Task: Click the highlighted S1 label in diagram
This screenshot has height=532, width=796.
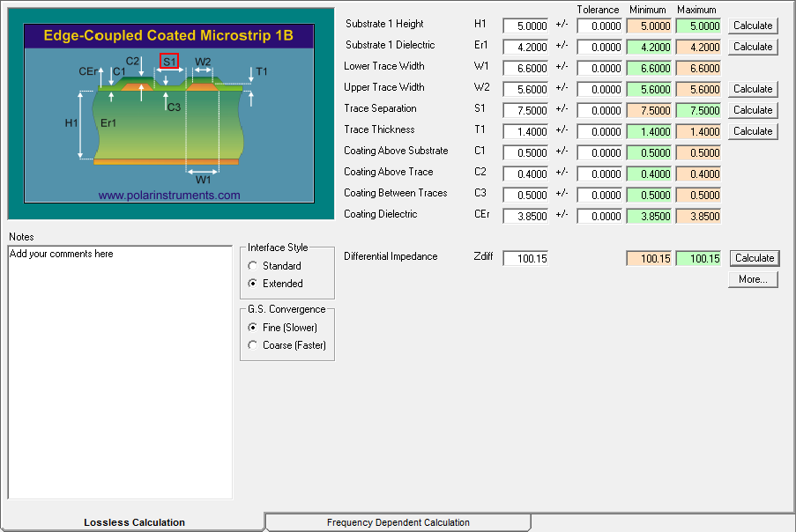Action: pos(169,62)
